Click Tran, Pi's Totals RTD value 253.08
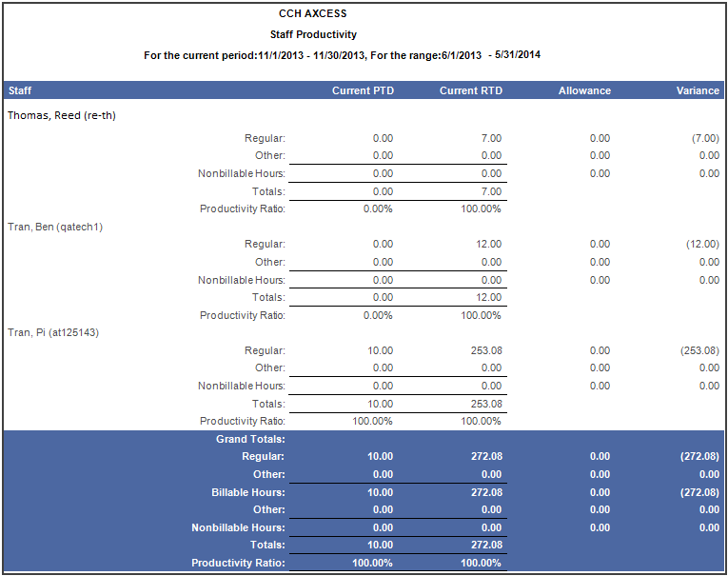The height and width of the screenshot is (576, 728). click(x=485, y=404)
